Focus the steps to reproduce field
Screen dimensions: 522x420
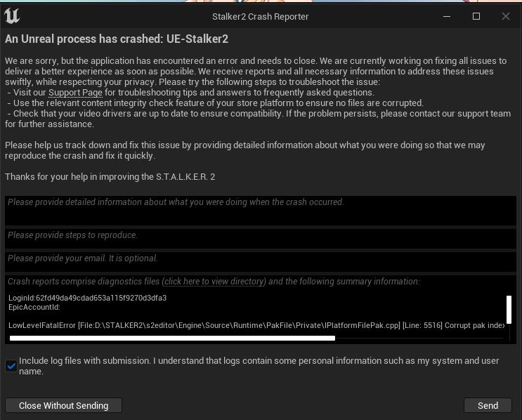(x=260, y=238)
